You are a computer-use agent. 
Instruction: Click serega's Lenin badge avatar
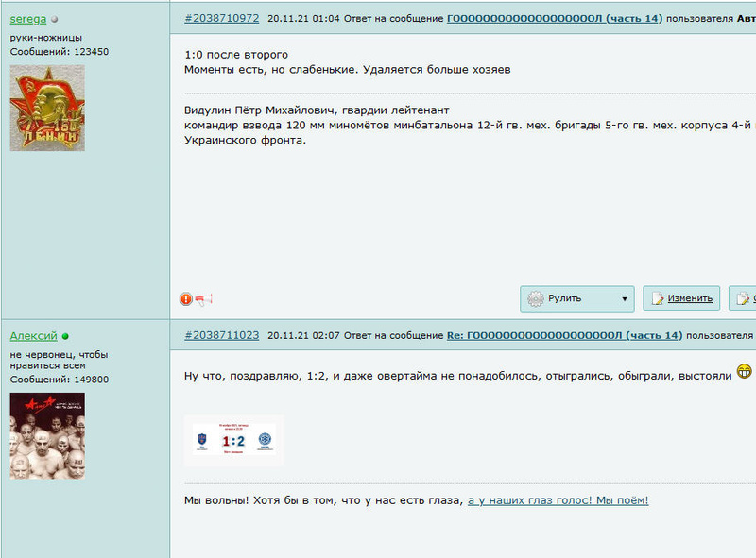click(47, 108)
